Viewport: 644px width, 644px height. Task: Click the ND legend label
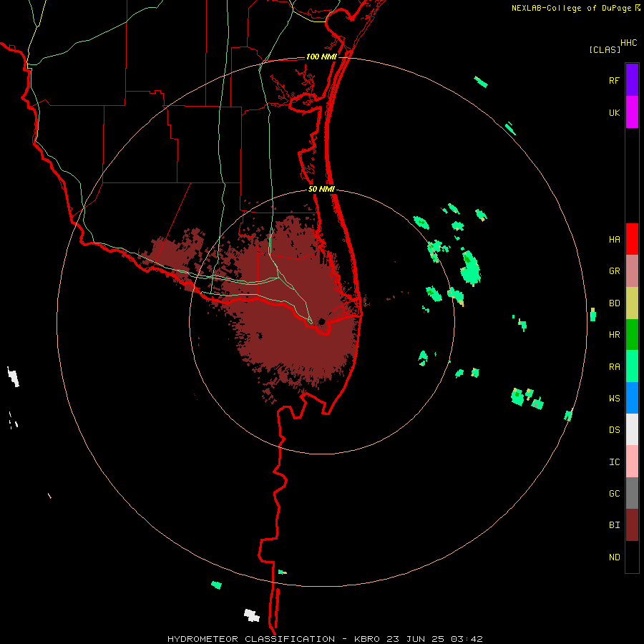coord(614,557)
